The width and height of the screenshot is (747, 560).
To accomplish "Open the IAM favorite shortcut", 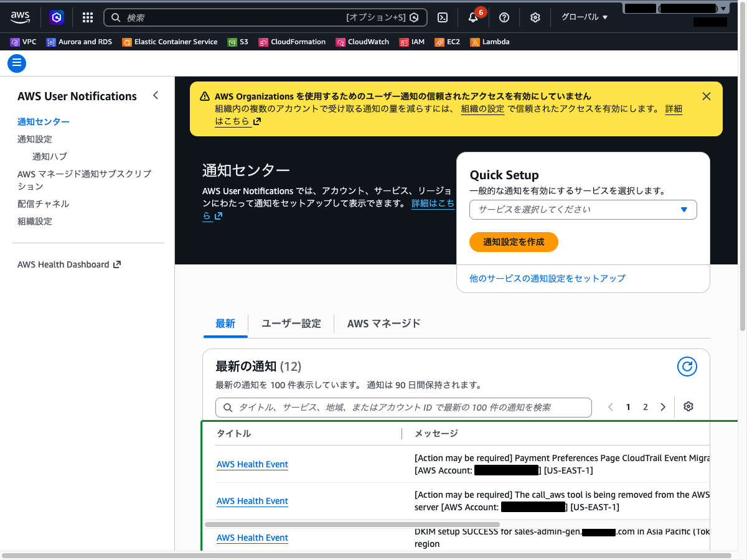I will pyautogui.click(x=412, y=42).
